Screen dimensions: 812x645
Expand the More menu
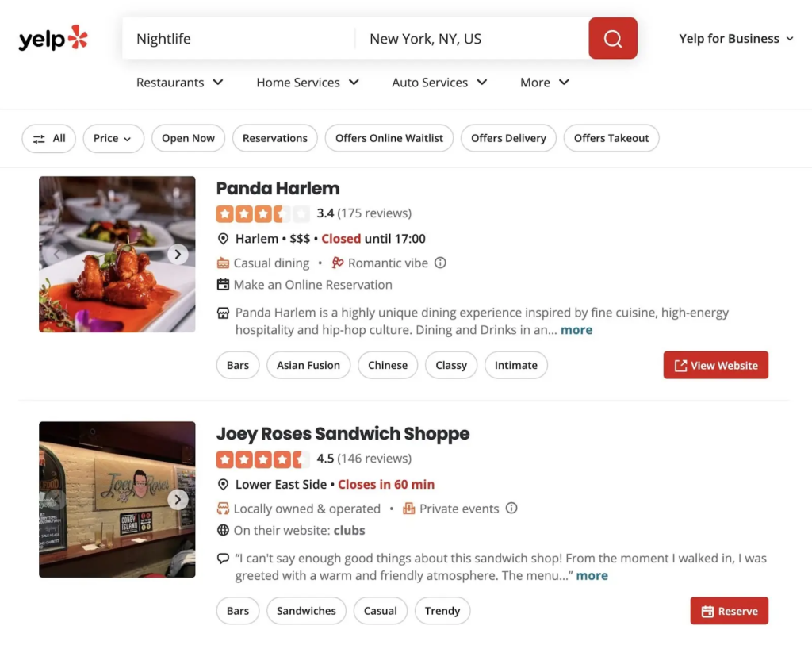pos(544,83)
